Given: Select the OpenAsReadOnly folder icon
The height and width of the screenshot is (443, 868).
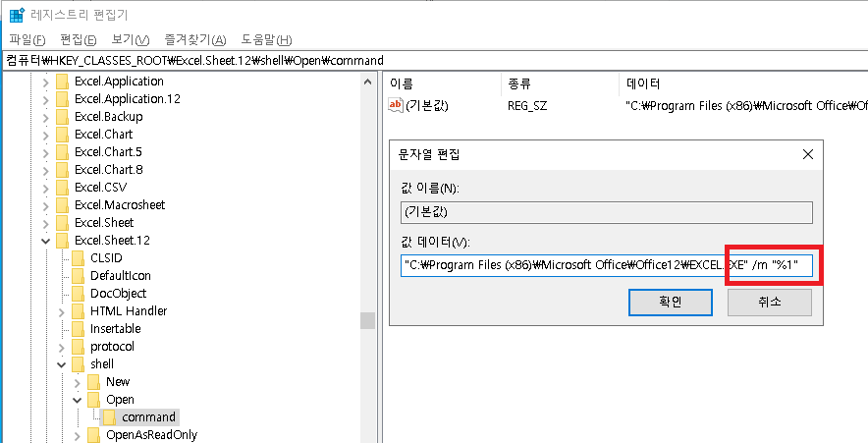Looking at the screenshot, I should coord(93,435).
